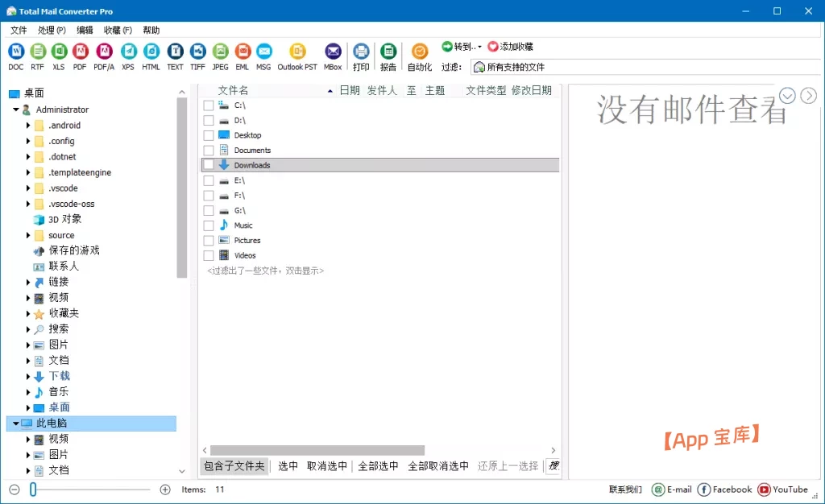Click the 全部取消选中 button
The height and width of the screenshot is (504, 825).
(438, 466)
